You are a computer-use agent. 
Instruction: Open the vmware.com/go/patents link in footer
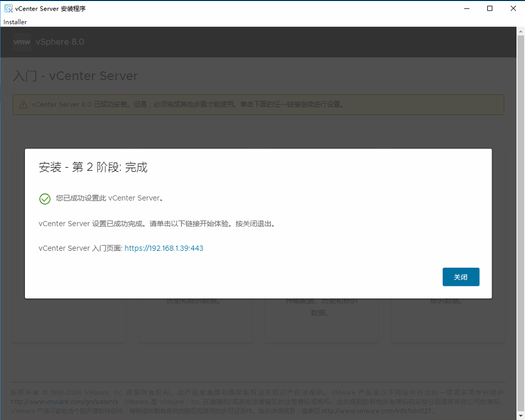pyautogui.click(x=65, y=401)
